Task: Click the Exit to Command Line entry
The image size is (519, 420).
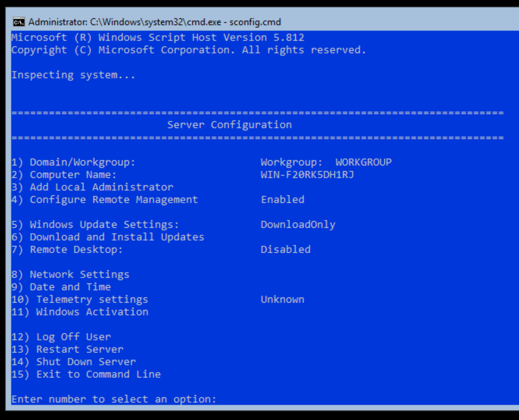Action: (86, 374)
